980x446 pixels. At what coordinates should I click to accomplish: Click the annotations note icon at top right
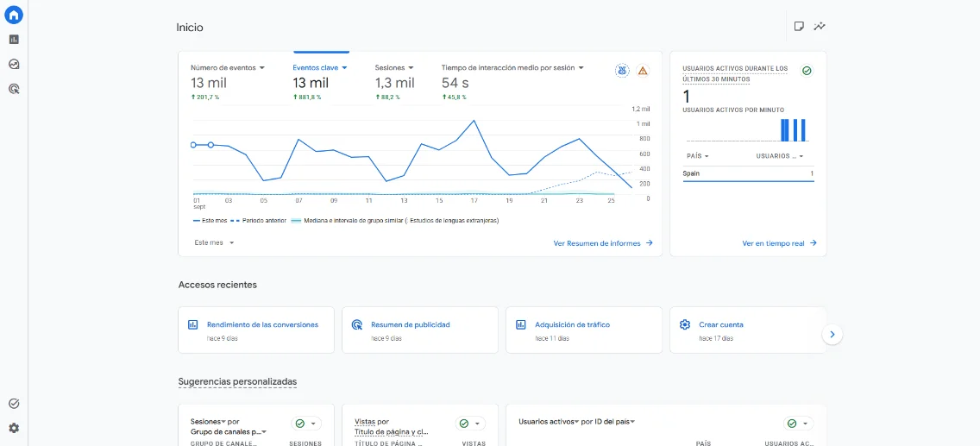(x=799, y=26)
